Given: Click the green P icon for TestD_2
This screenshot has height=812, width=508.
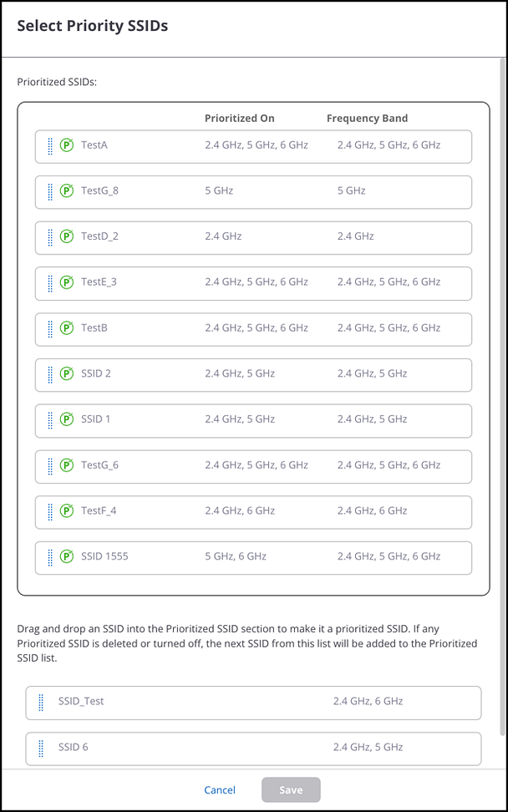Looking at the screenshot, I should [x=68, y=236].
